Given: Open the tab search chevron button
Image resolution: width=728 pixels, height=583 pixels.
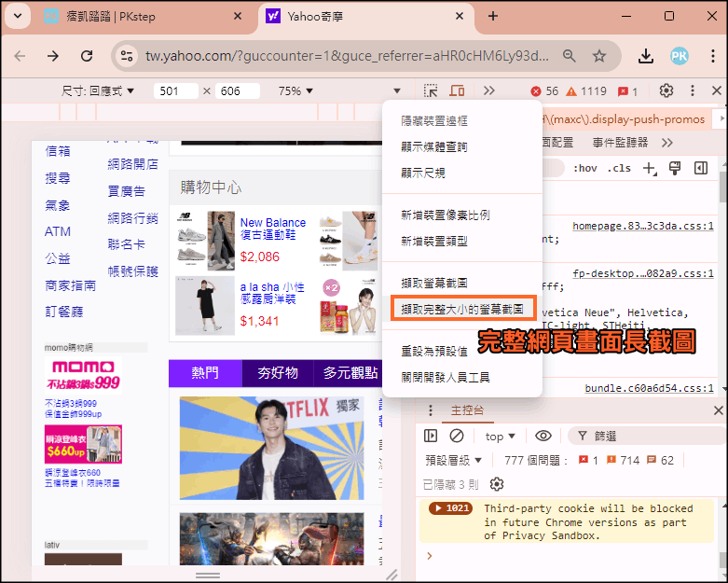Looking at the screenshot, I should tap(18, 16).
